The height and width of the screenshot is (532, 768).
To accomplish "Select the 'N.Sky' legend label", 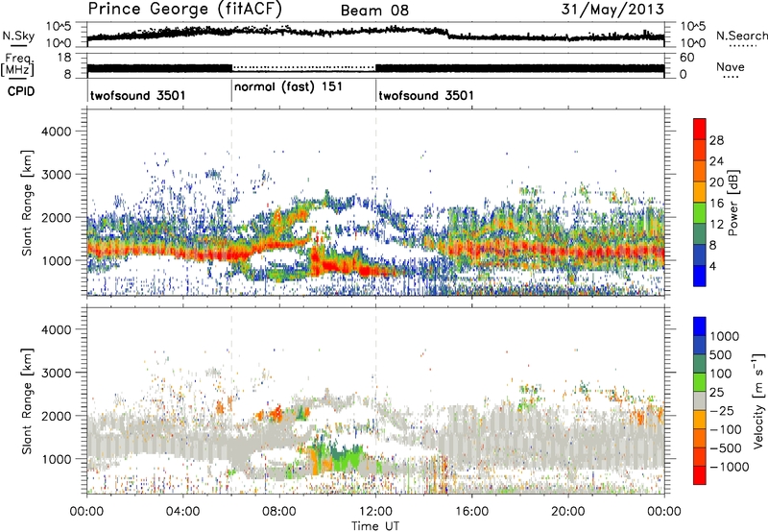I will [18, 36].
